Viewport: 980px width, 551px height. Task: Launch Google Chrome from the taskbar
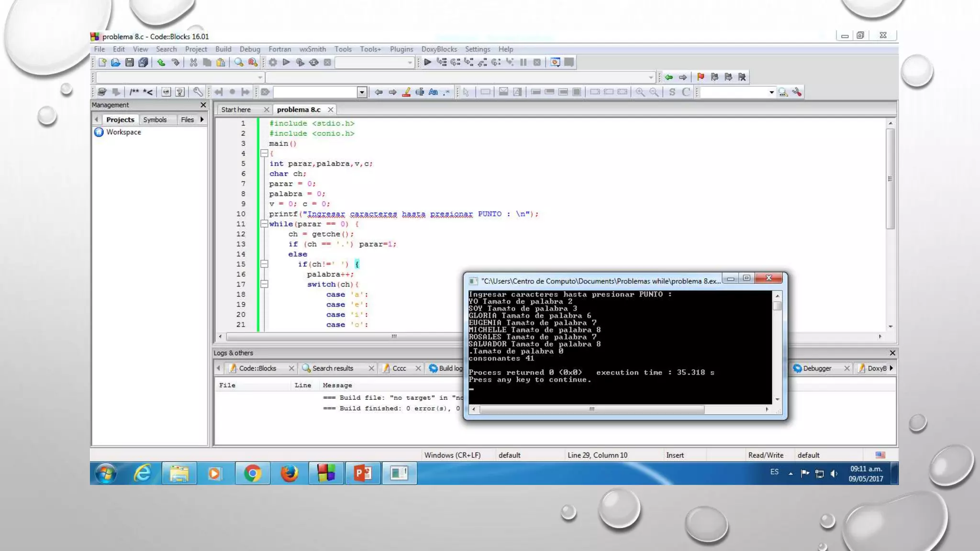pos(252,474)
